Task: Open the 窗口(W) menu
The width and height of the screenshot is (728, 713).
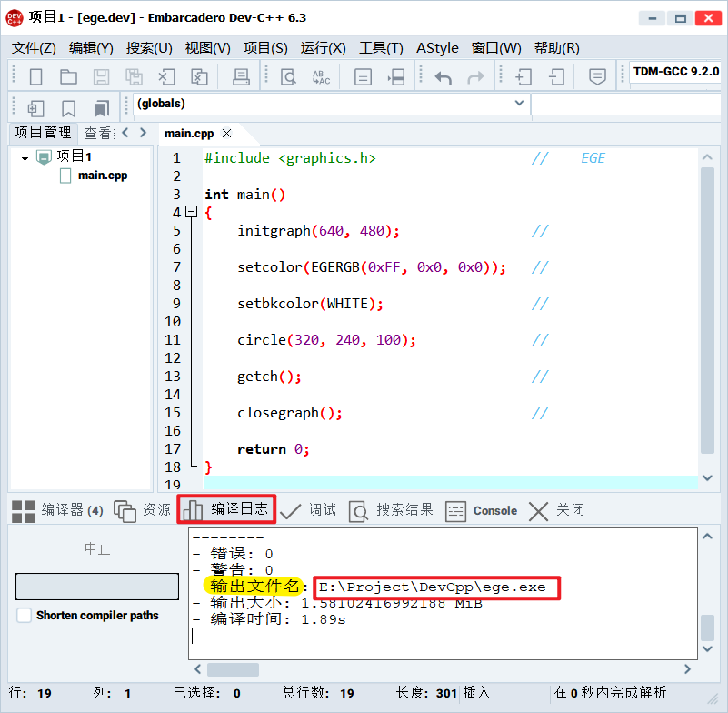Action: pyautogui.click(x=496, y=48)
